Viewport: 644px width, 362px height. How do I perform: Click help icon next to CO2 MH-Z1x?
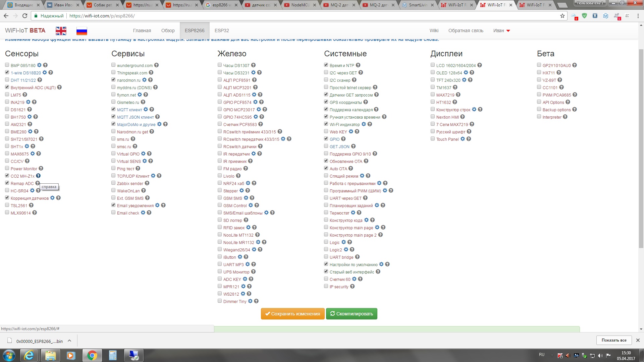tap(38, 176)
